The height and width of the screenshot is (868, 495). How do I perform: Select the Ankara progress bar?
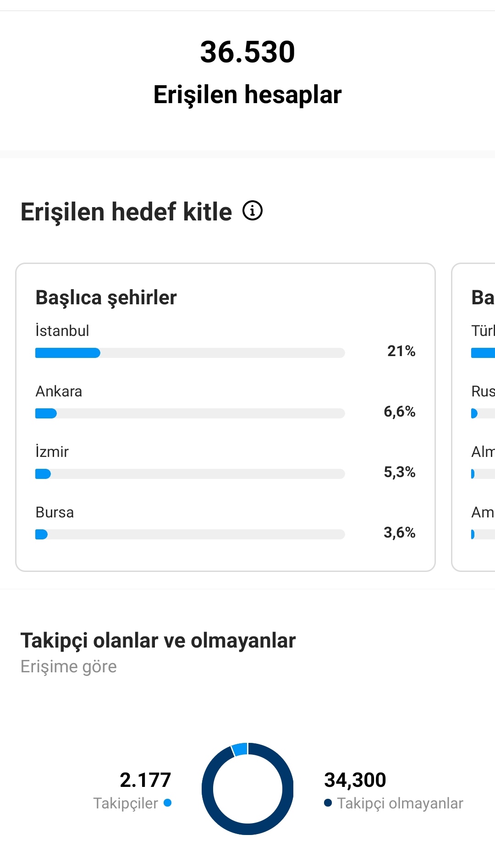coord(190,413)
